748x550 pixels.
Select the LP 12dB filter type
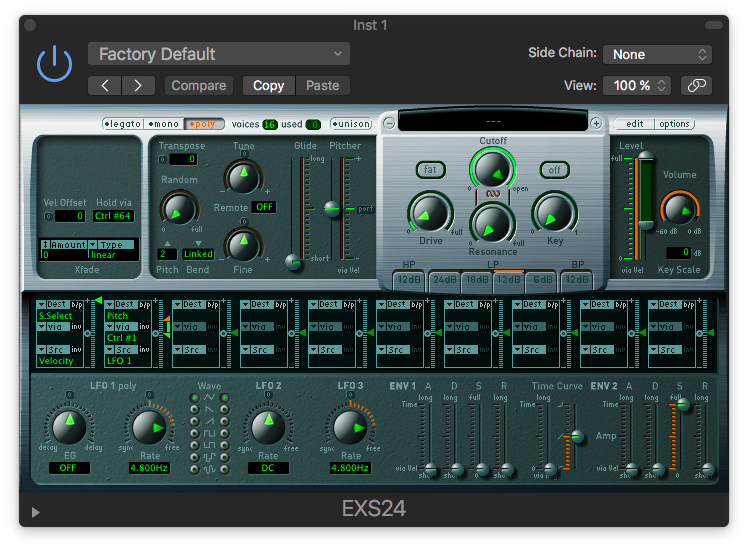(x=509, y=279)
